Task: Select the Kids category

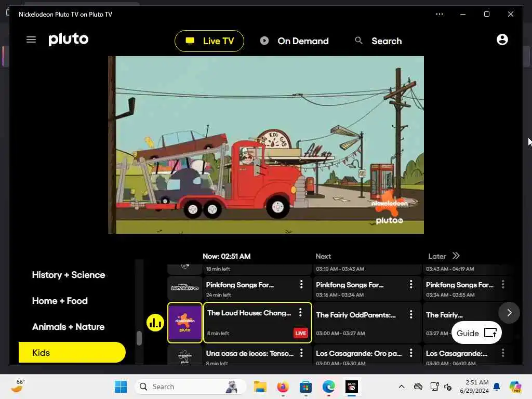Action: 72,353
